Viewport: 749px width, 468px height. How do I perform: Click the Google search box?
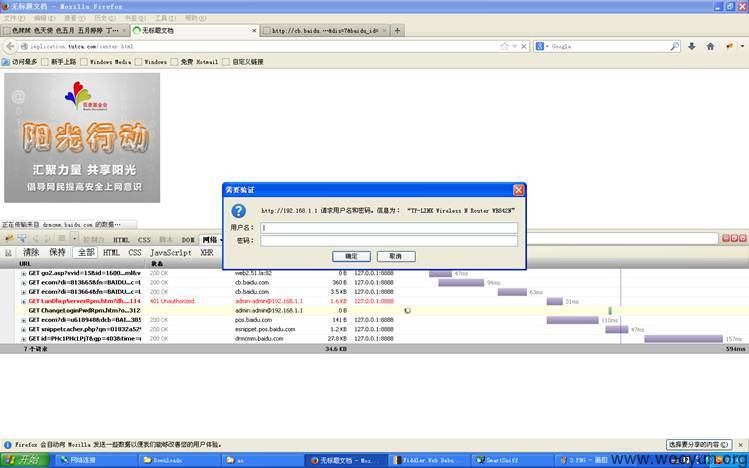tap(609, 46)
